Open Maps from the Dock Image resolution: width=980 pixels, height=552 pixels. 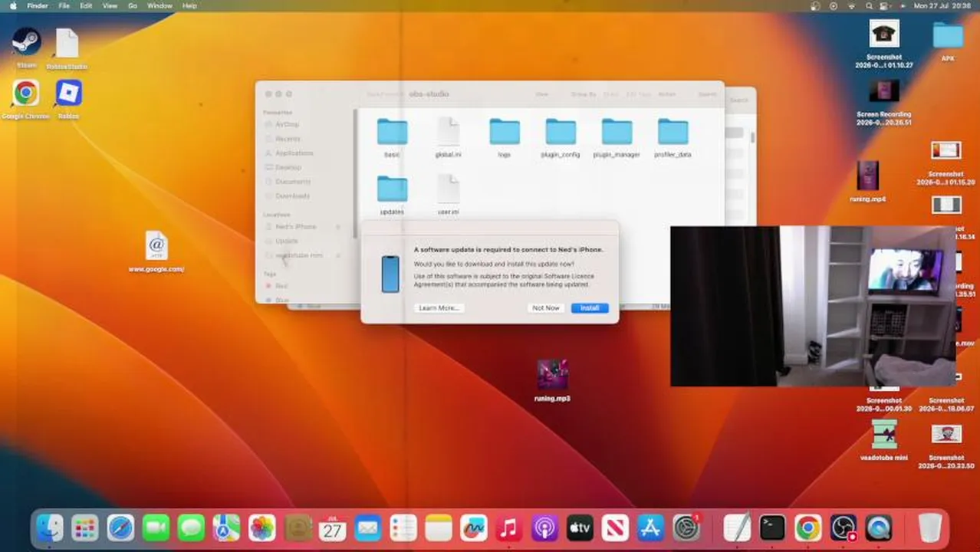(226, 528)
